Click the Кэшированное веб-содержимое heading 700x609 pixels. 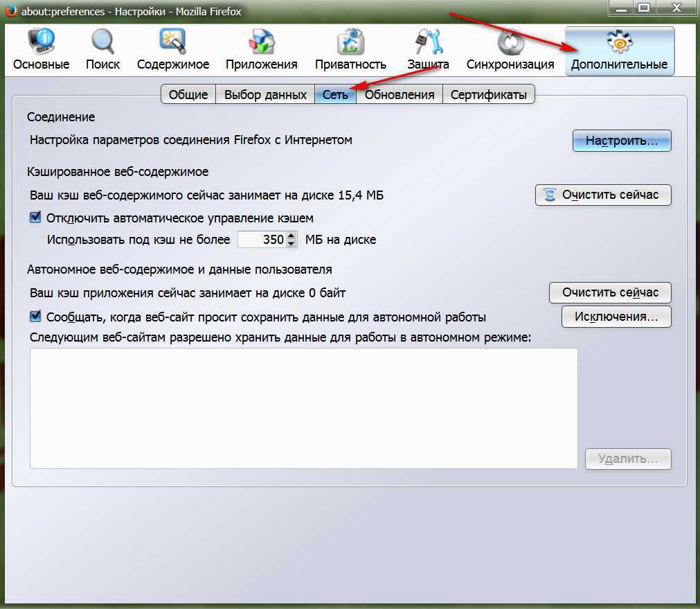coord(118,172)
